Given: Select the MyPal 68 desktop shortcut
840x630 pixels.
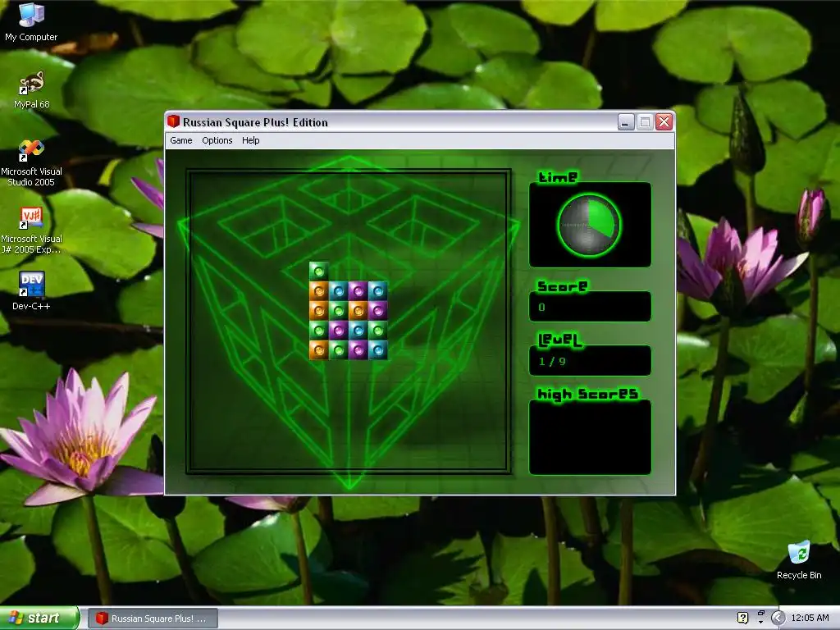Looking at the screenshot, I should [31, 90].
